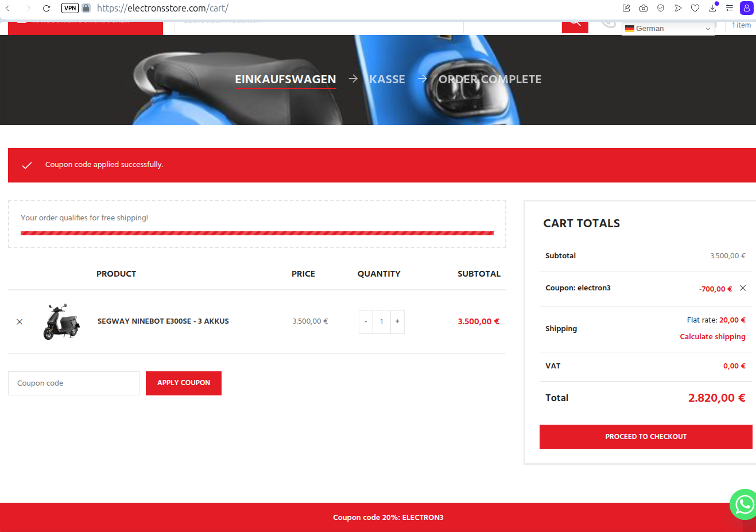Click the VPN badge in address bar
This screenshot has width=756, height=532.
click(70, 8)
